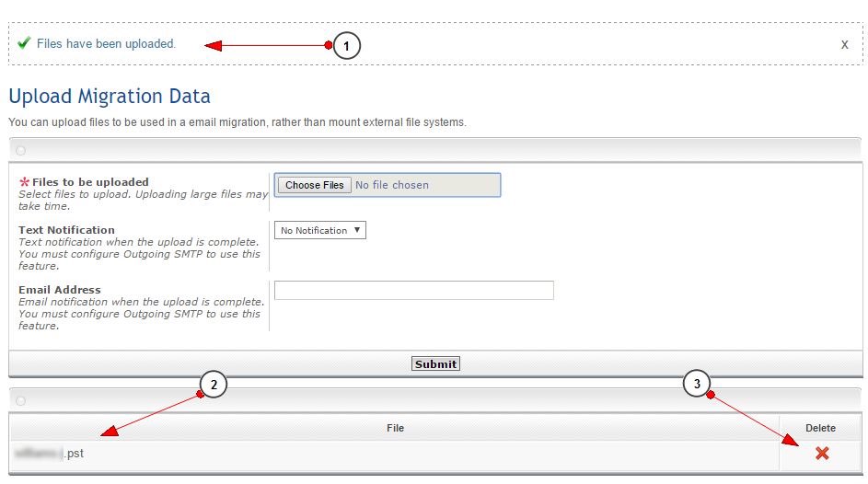Click the Choose Files button

[315, 185]
